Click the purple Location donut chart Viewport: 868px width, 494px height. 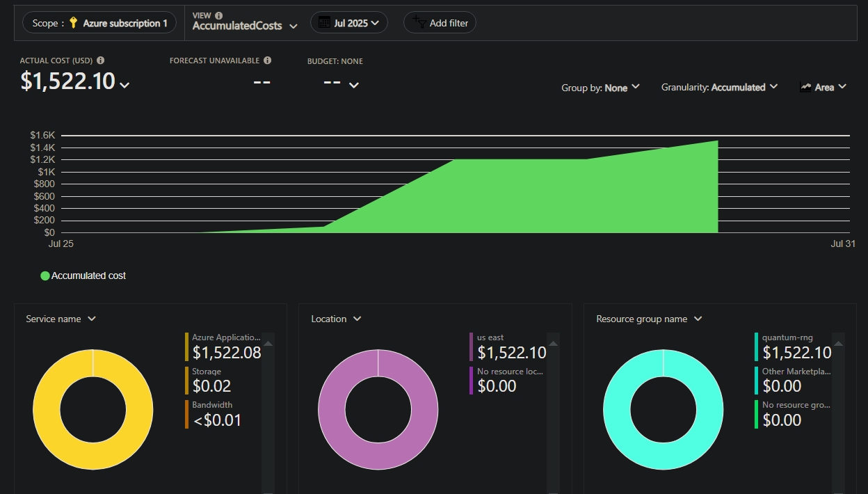point(378,409)
